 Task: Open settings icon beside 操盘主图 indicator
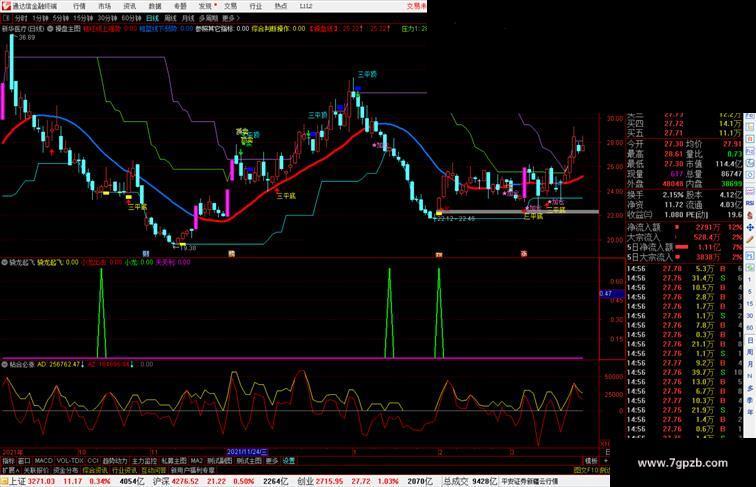[x=50, y=29]
